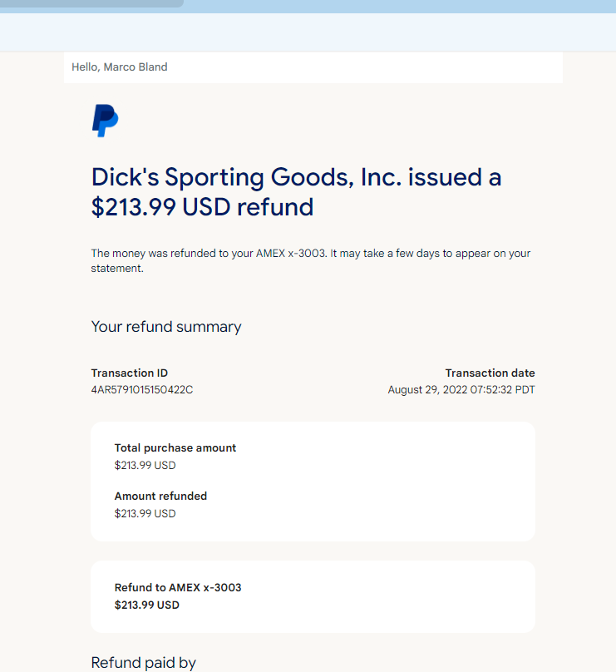Click the white refund totals card

point(313,482)
